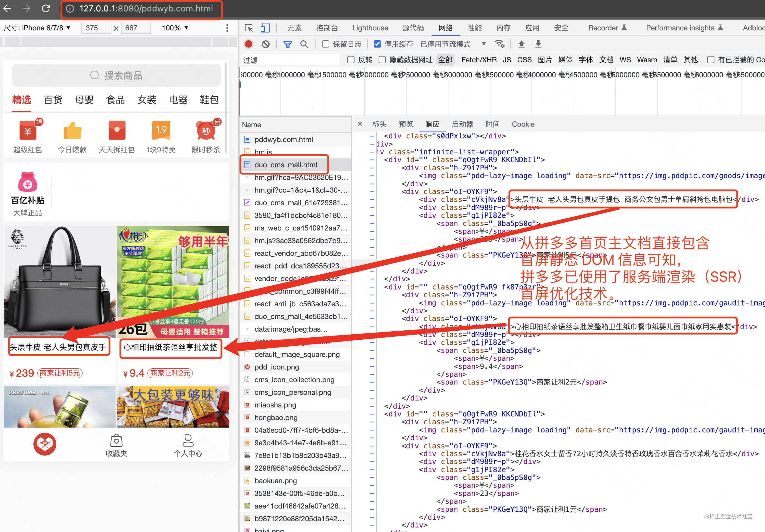Open 收藏夹 in the bottom bar
This screenshot has width=765, height=532.
click(x=116, y=446)
